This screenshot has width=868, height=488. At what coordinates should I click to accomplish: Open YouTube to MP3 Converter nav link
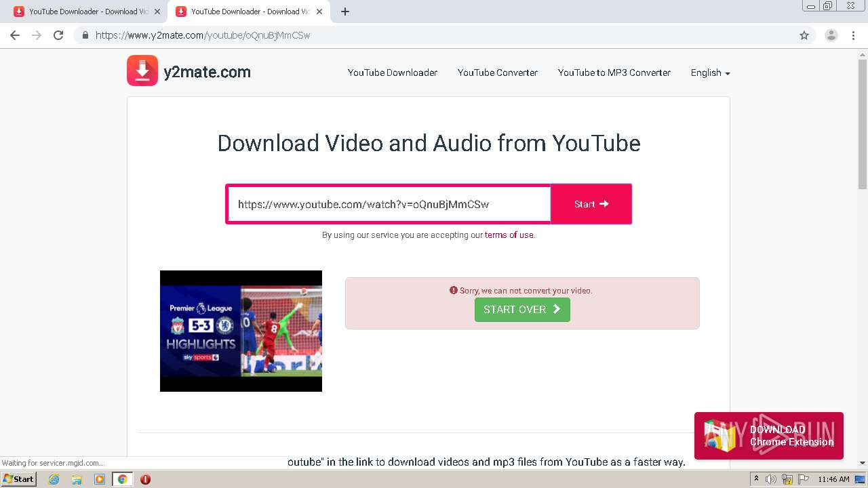click(x=614, y=73)
